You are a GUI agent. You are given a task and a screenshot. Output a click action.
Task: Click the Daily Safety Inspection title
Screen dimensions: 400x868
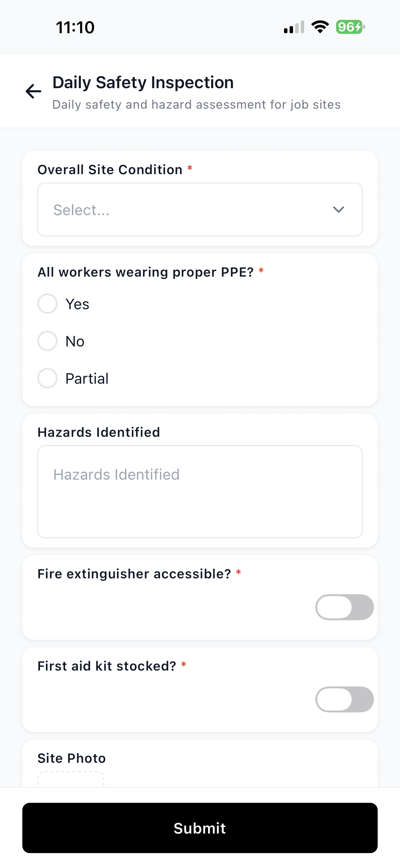[x=143, y=83]
